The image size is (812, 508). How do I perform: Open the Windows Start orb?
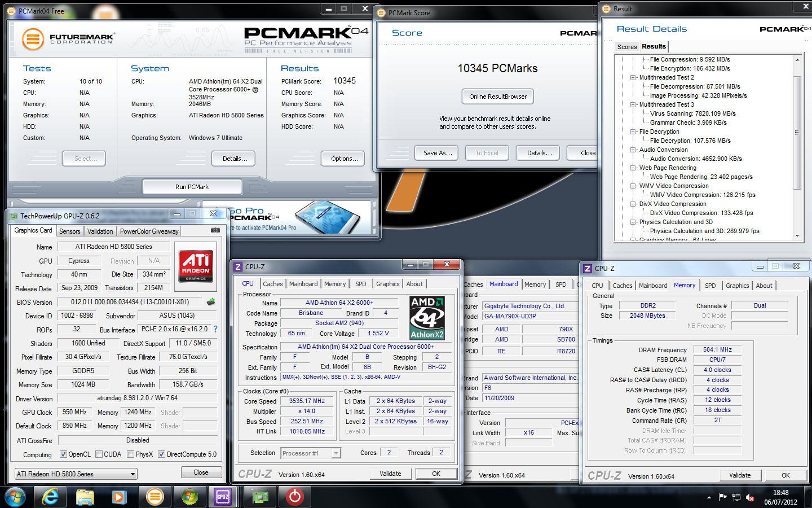(15, 497)
